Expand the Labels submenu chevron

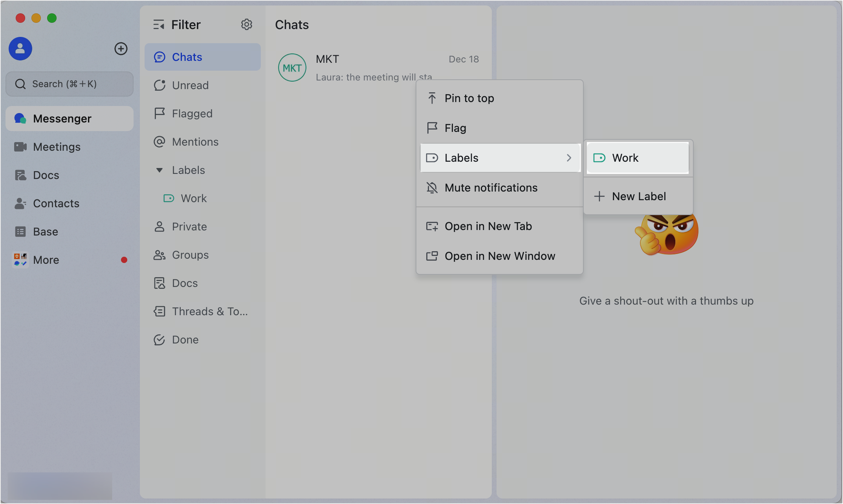click(x=569, y=158)
